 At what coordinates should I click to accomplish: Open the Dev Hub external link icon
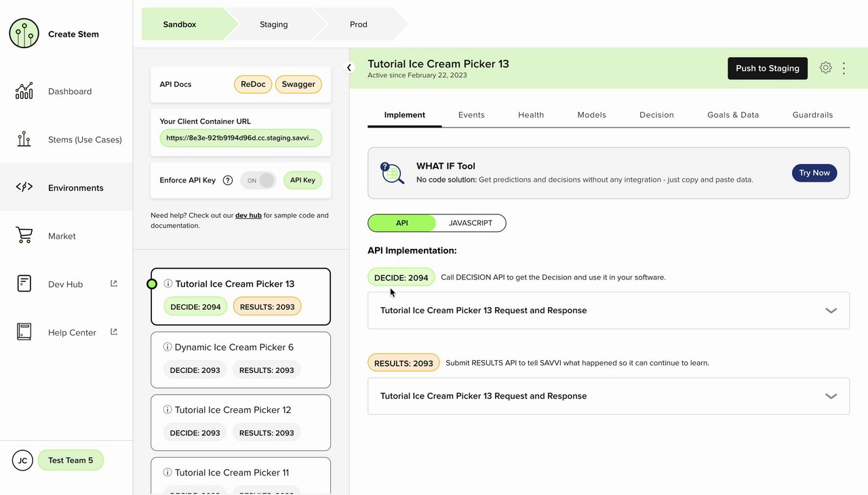pos(114,283)
